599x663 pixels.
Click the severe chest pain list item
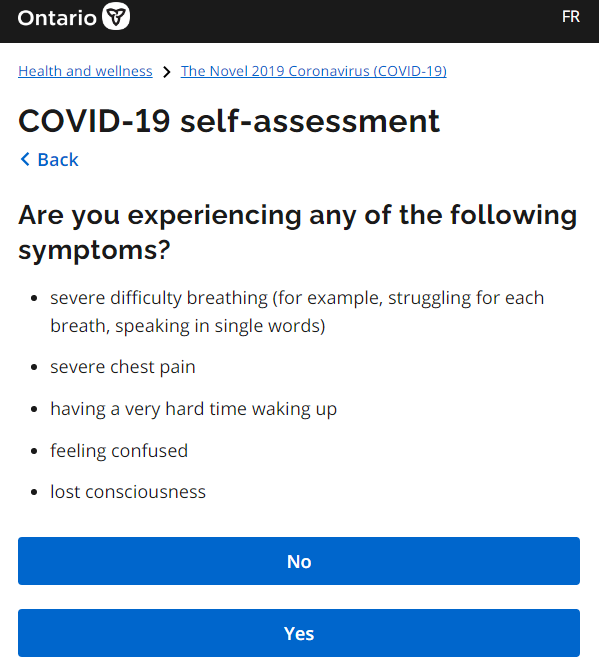coord(123,367)
